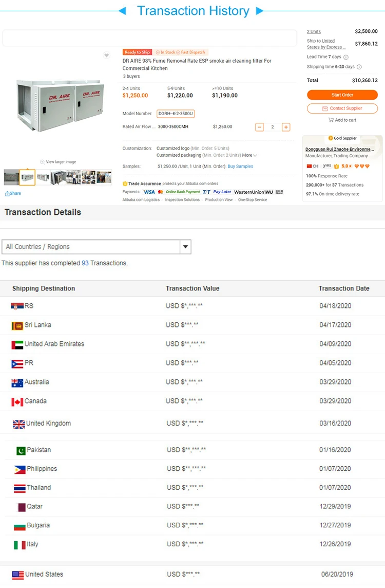Click the Trade Assurance shield icon
The image size is (385, 588).
coord(125,183)
